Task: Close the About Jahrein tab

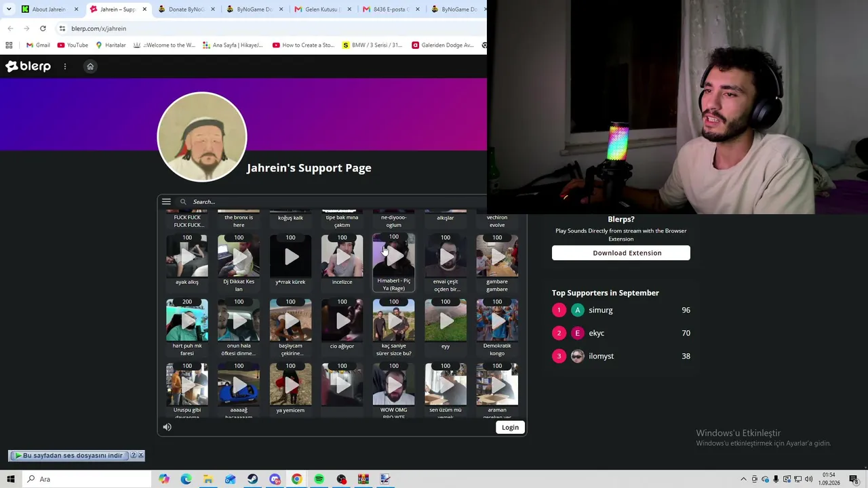Action: coord(76,9)
